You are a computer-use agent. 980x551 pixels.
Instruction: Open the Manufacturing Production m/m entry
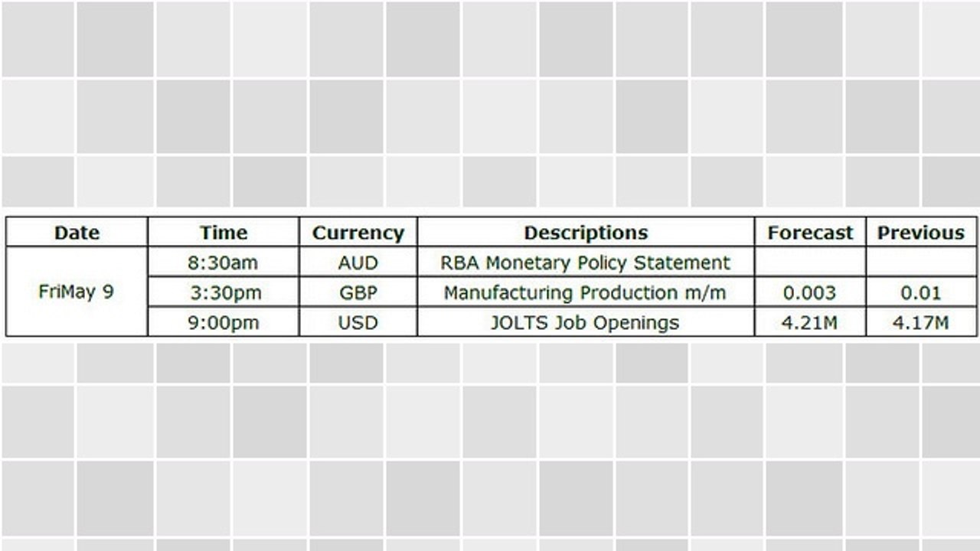pos(586,292)
